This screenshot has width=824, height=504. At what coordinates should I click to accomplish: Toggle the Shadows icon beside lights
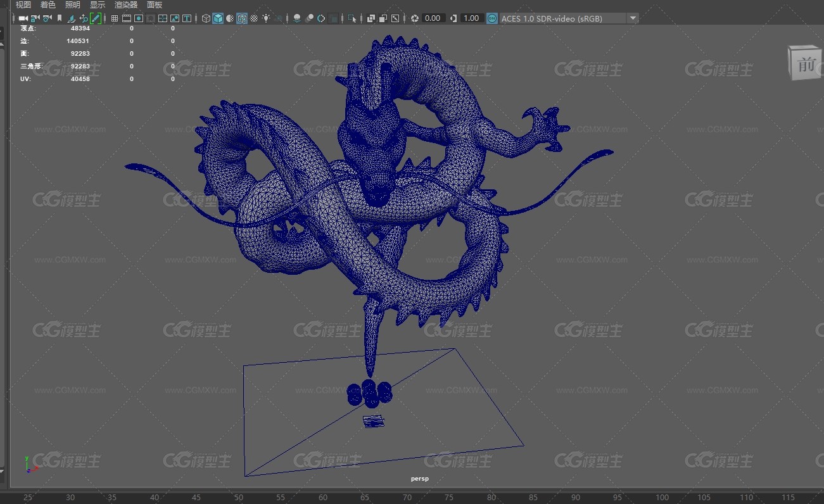279,18
